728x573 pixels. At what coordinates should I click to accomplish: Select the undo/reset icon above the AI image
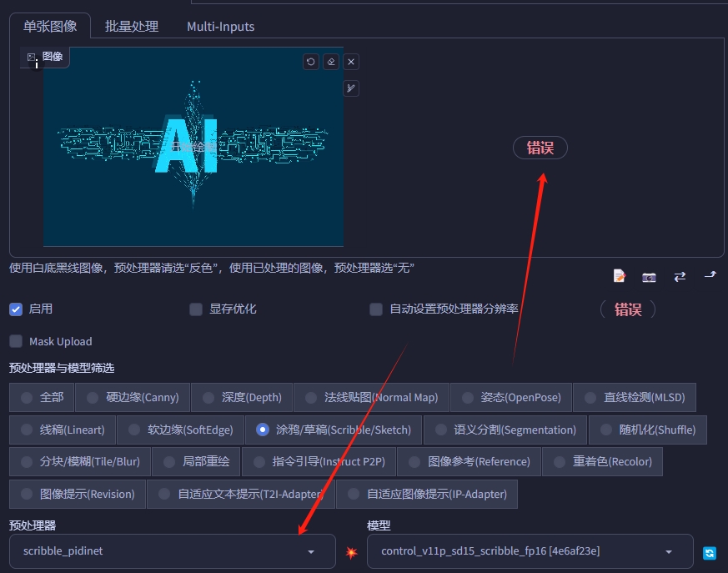click(x=310, y=61)
